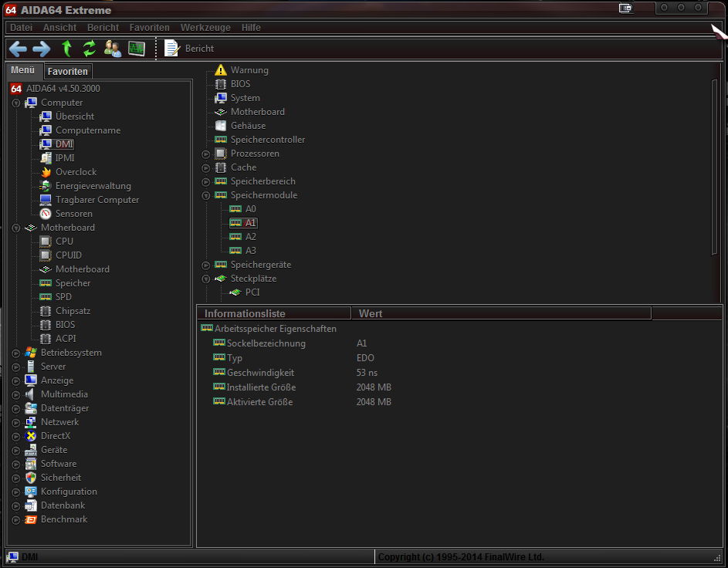This screenshot has height=568, width=728.
Task: Select the System entry in the DMI tree
Action: pyautogui.click(x=245, y=98)
